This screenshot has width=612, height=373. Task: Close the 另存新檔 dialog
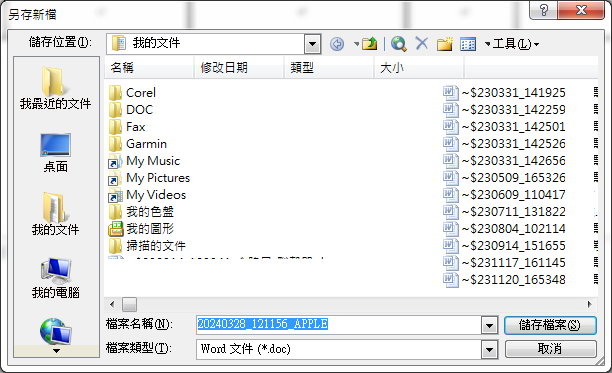[x=581, y=10]
